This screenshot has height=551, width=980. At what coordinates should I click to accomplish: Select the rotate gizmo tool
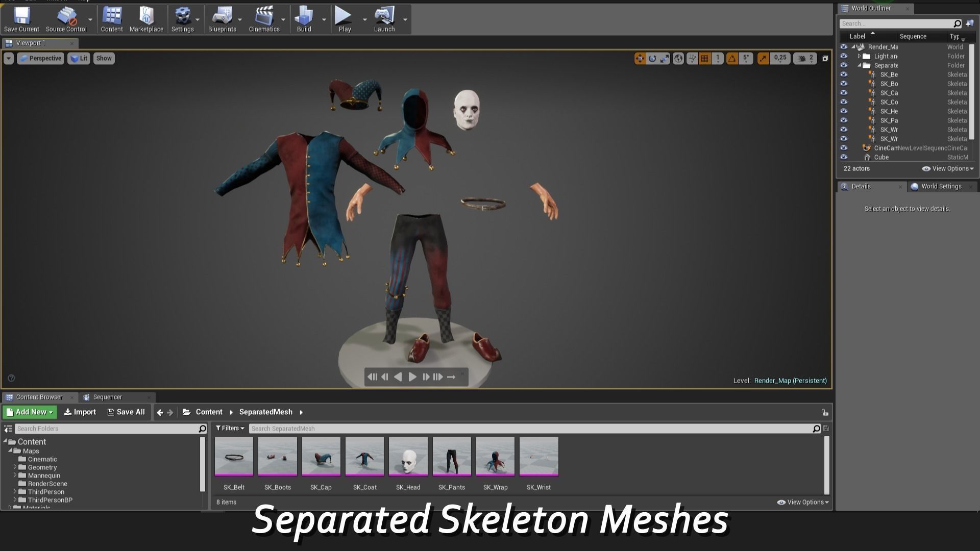click(x=652, y=59)
